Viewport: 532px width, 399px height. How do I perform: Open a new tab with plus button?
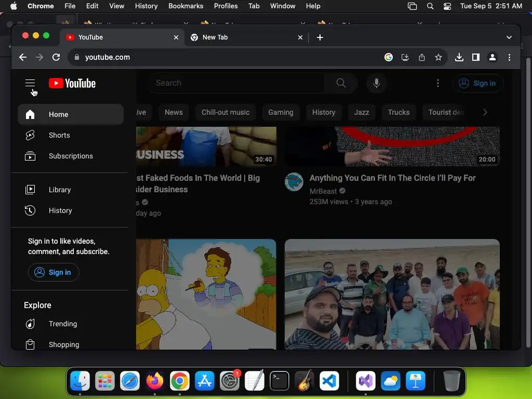pyautogui.click(x=320, y=37)
